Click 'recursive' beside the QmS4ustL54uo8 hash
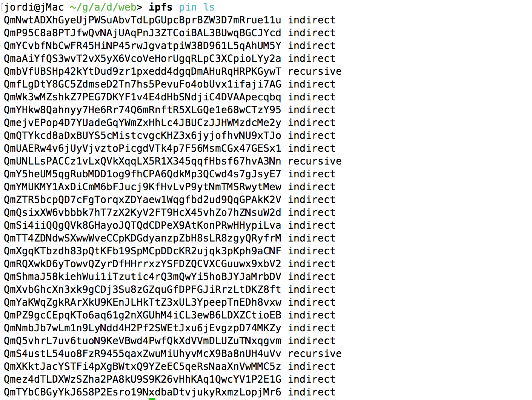The width and height of the screenshot is (532, 400). pyautogui.click(x=315, y=354)
